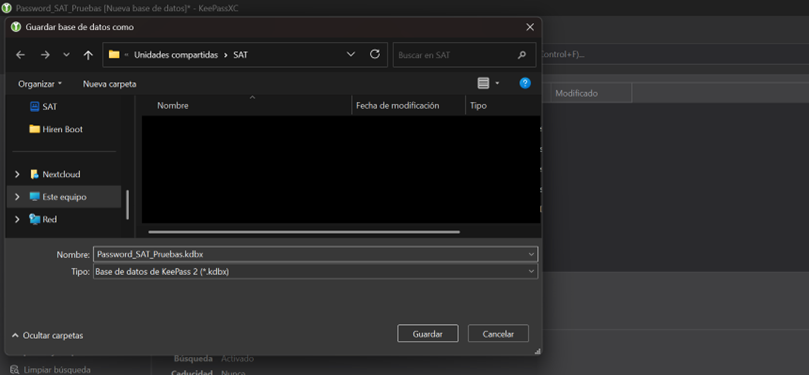Go up one folder level
Screen dimensions: 809x375
(88, 55)
